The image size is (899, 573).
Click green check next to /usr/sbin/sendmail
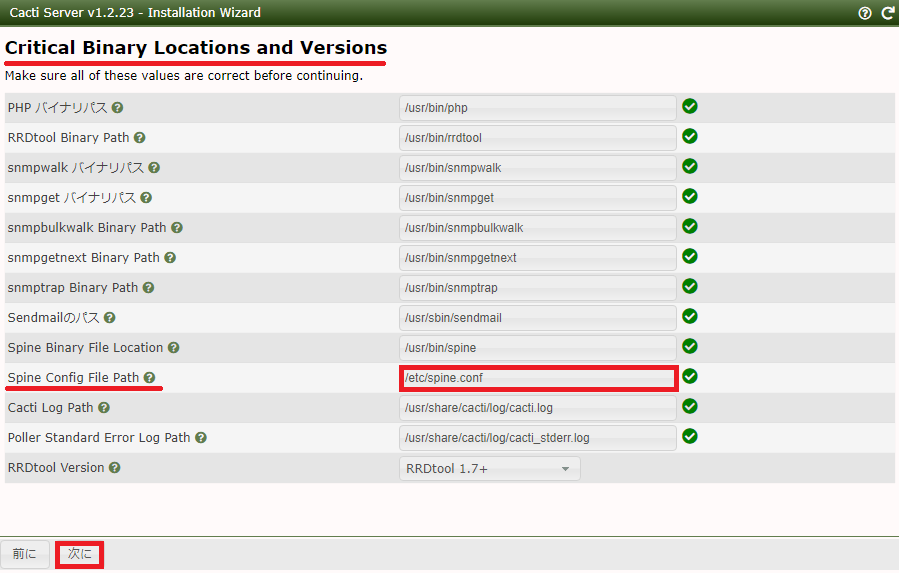[x=690, y=316]
